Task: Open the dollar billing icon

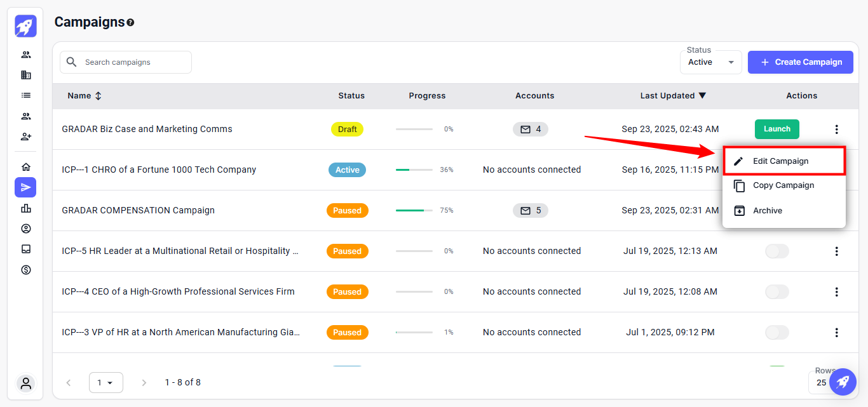Action: pos(26,270)
